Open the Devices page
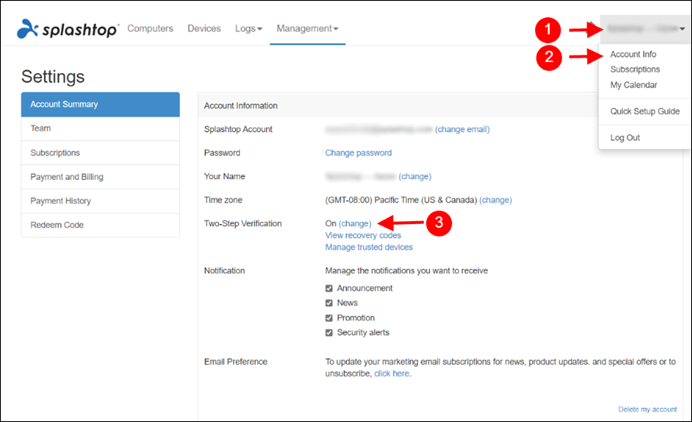 click(204, 28)
